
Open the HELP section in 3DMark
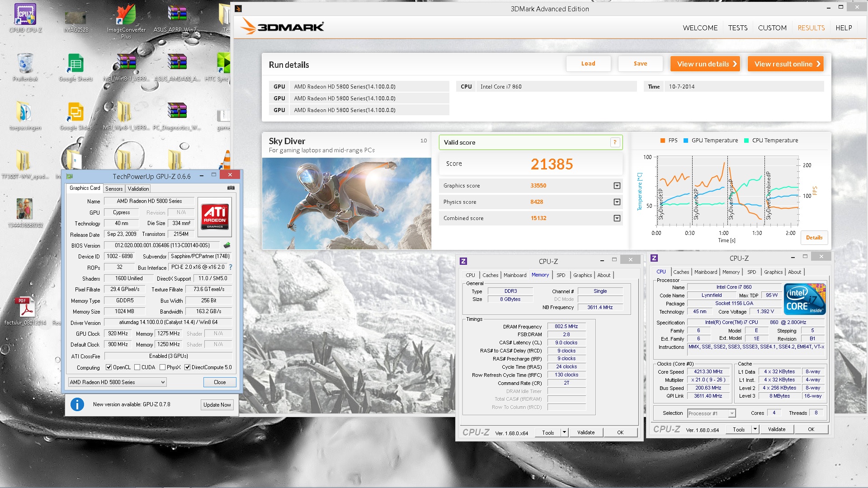[844, 28]
